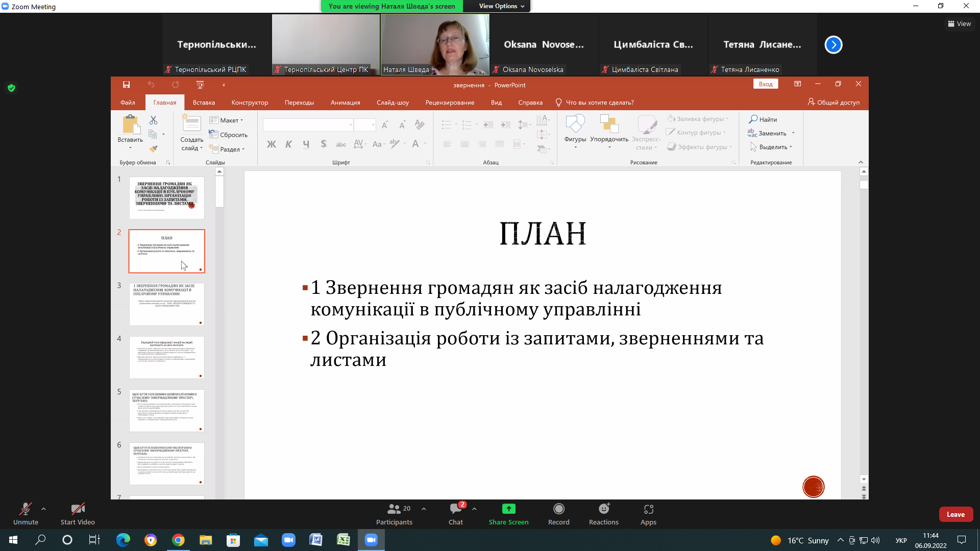Viewport: 980px width, 551px height.
Task: Collapse the ribbon chevron
Action: click(x=861, y=162)
